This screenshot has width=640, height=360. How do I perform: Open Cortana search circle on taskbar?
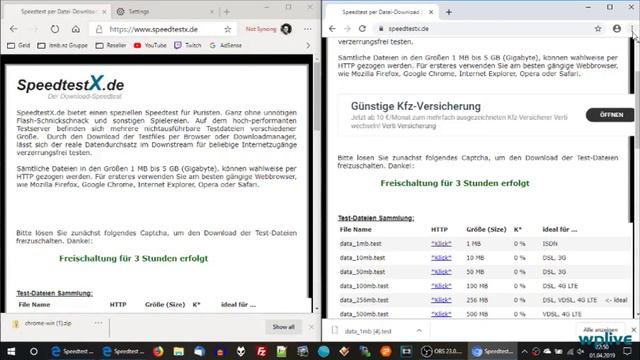pos(33,351)
